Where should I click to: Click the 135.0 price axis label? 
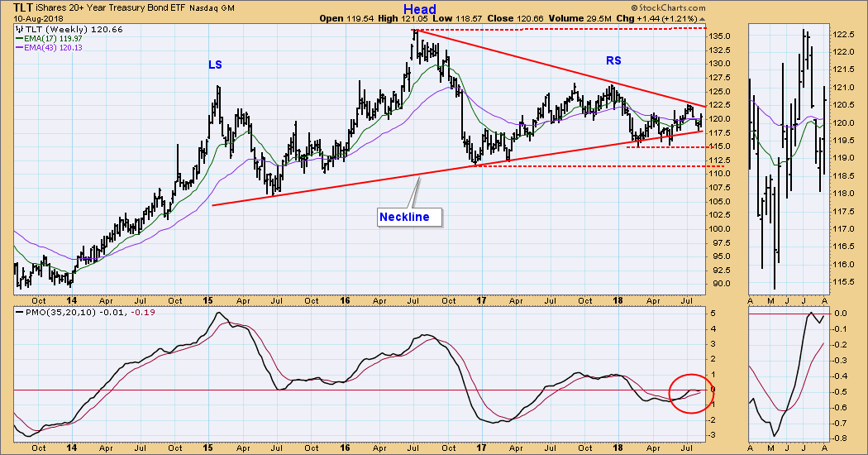pyautogui.click(x=721, y=36)
